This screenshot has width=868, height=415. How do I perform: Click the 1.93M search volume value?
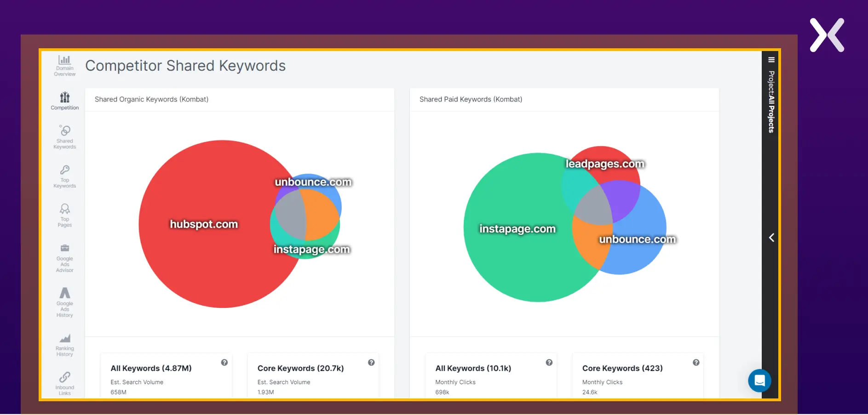(x=265, y=392)
